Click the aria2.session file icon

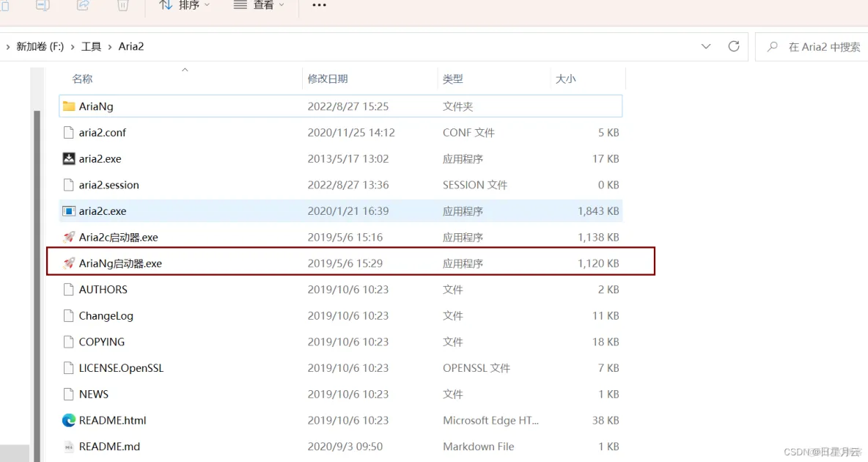pyautogui.click(x=69, y=185)
